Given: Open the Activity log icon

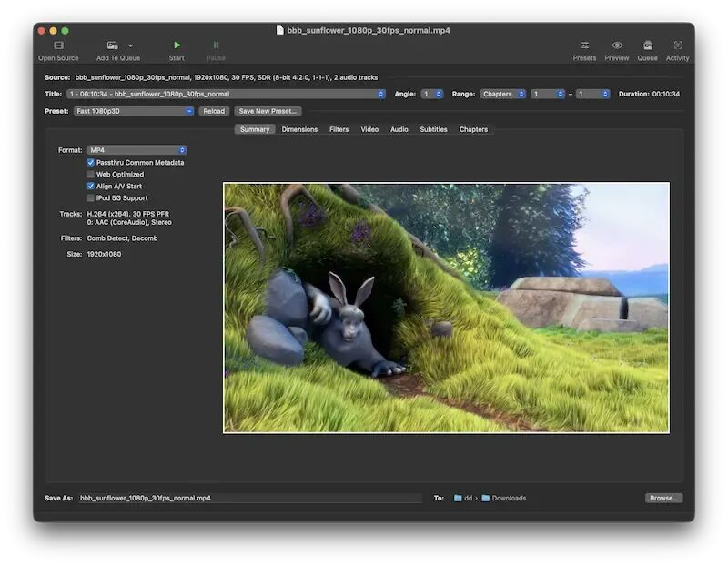Looking at the screenshot, I should pyautogui.click(x=678, y=45).
